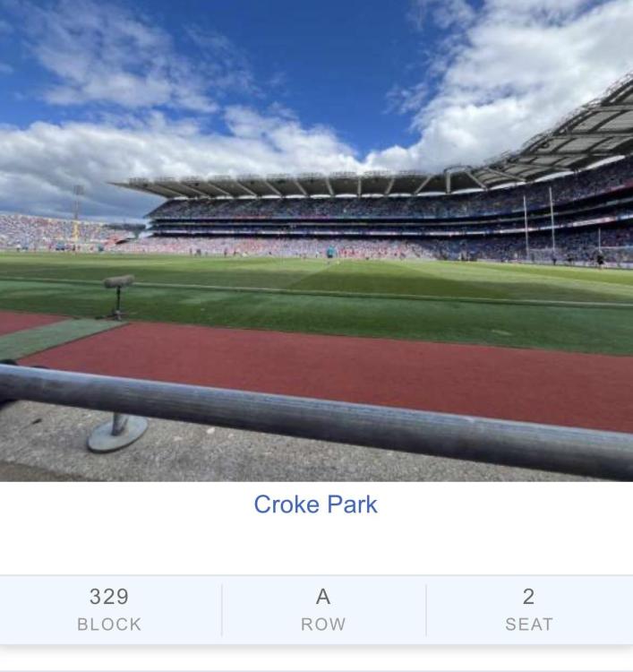Screen dimensions: 633x672
Task: Click the railing base plate in the photo
Action: click(117, 433)
